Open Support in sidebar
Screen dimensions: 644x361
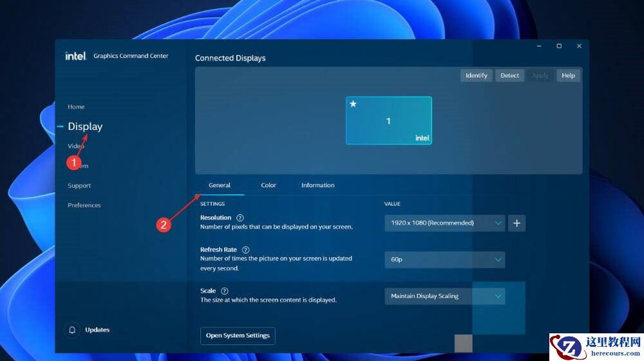click(x=79, y=185)
